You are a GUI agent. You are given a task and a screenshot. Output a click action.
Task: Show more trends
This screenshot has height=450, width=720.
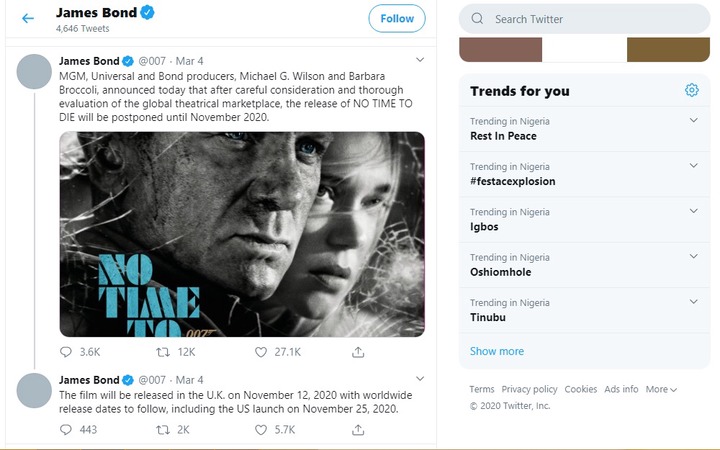pos(497,351)
